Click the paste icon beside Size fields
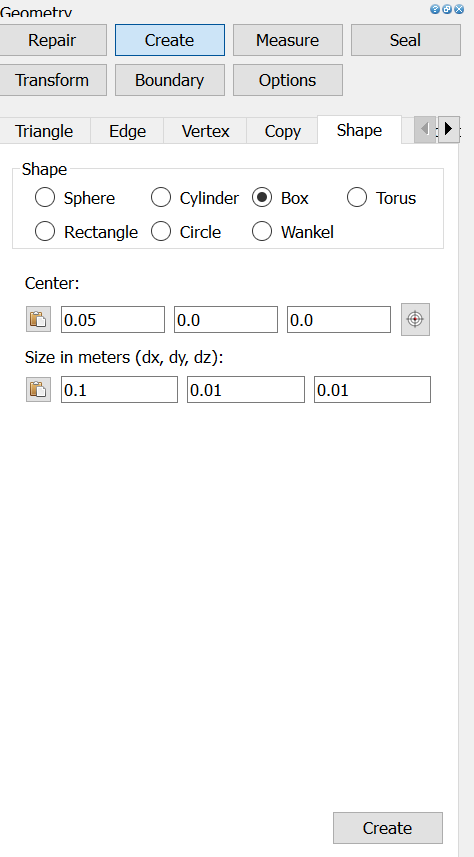 tap(38, 389)
